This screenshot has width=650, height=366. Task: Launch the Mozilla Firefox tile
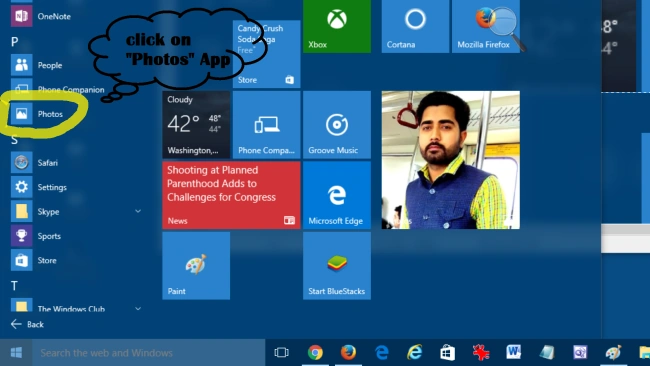[x=486, y=26]
